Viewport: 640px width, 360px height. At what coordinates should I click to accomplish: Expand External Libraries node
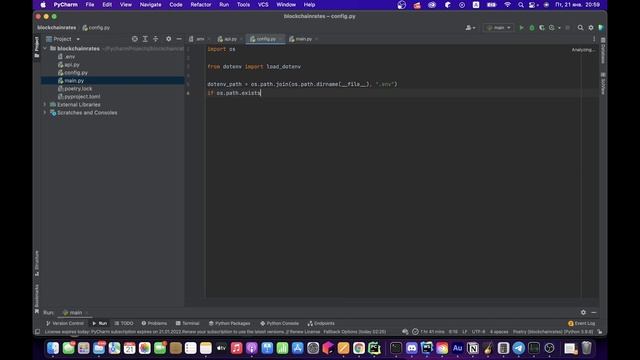point(45,104)
